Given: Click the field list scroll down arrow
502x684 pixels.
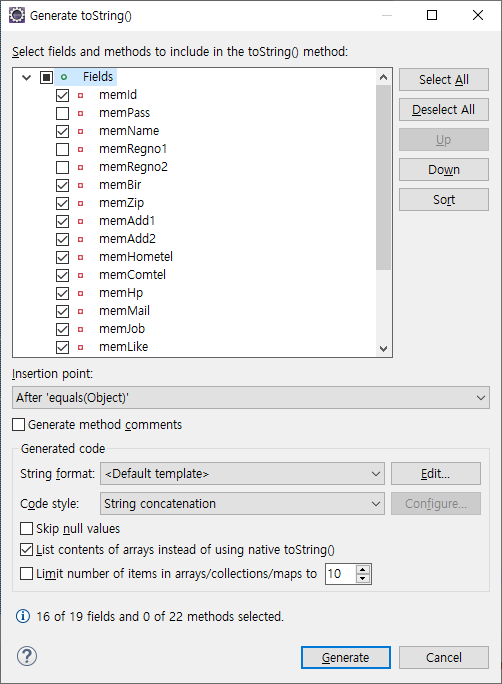Looking at the screenshot, I should coord(383,349).
